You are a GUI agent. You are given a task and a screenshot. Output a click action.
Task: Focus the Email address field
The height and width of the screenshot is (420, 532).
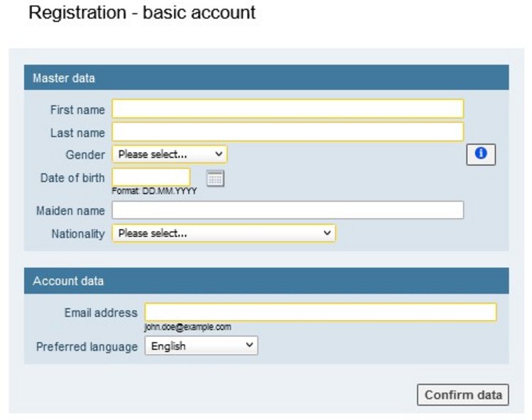(x=321, y=311)
